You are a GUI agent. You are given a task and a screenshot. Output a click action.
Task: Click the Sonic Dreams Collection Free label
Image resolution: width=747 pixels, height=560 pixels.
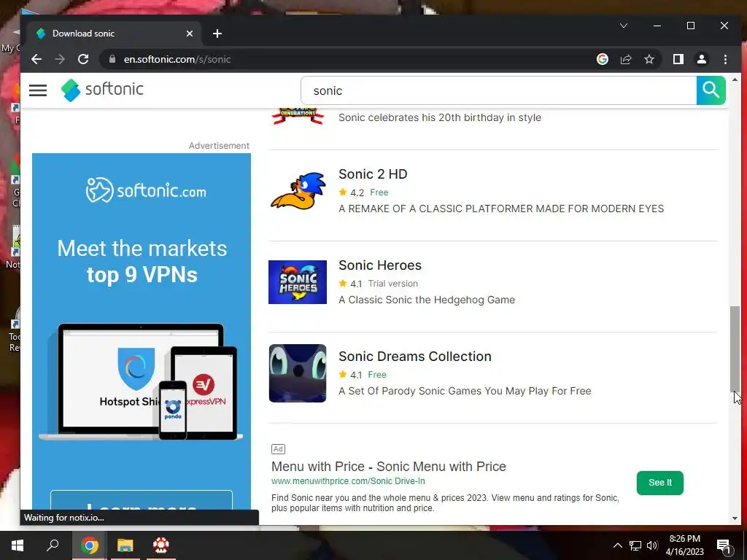coord(377,375)
